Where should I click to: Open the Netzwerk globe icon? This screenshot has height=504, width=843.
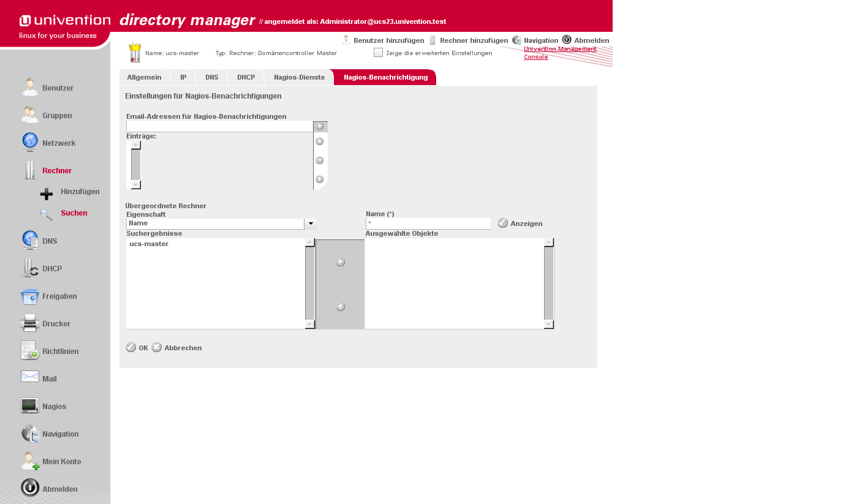tap(29, 142)
